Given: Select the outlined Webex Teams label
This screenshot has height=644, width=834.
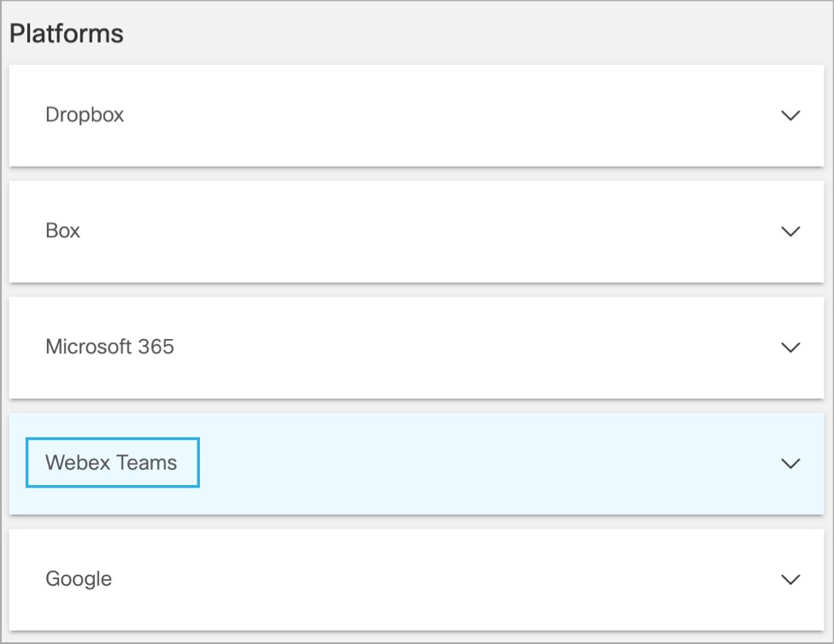Looking at the screenshot, I should coord(112,463).
